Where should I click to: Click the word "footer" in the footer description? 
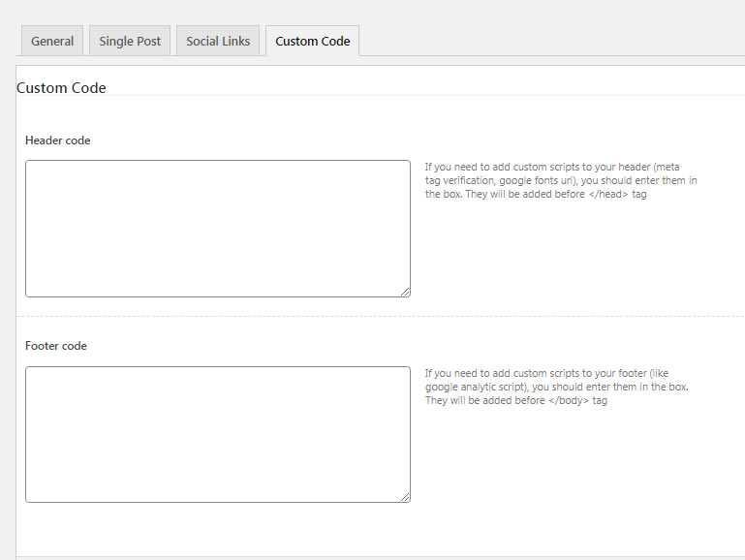(x=633, y=373)
